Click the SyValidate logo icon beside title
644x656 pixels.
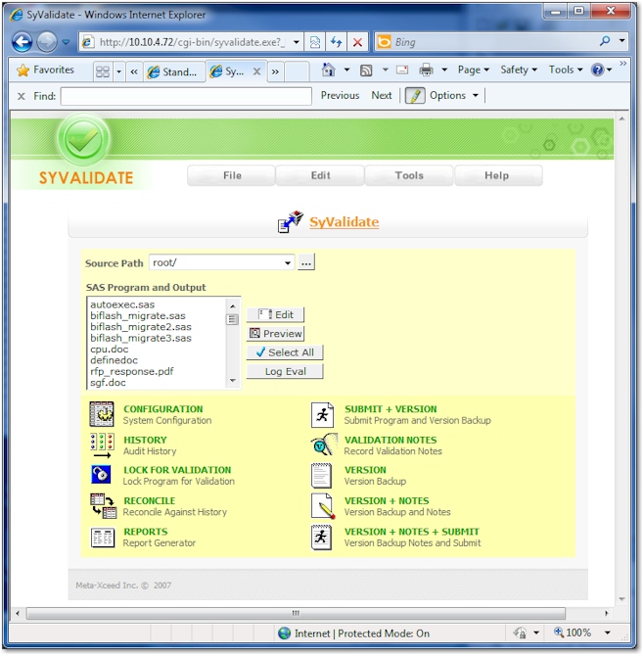point(291,221)
